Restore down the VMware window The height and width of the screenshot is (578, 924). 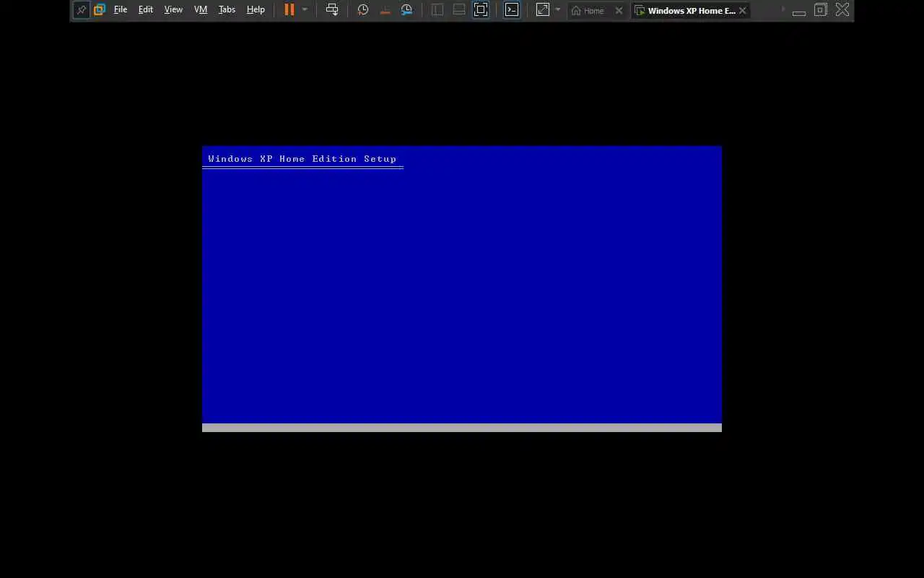point(821,10)
